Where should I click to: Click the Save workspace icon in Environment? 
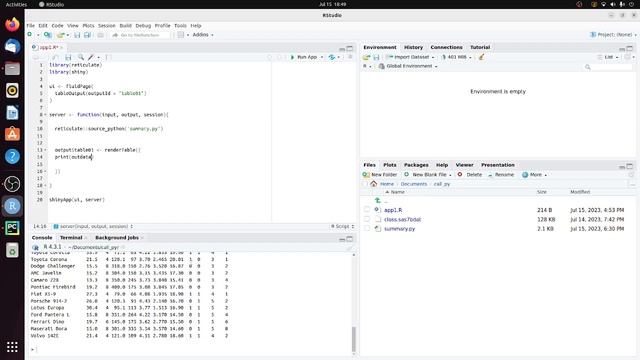[376, 57]
